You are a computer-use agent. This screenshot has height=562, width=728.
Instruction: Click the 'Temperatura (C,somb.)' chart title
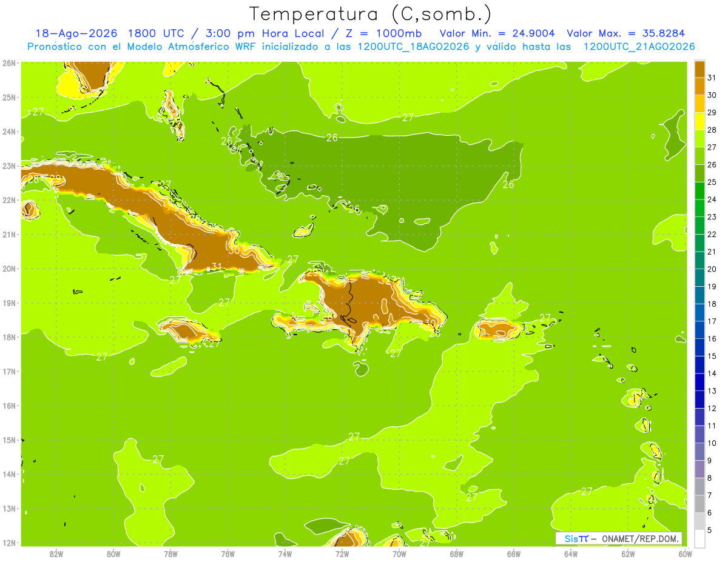click(369, 15)
